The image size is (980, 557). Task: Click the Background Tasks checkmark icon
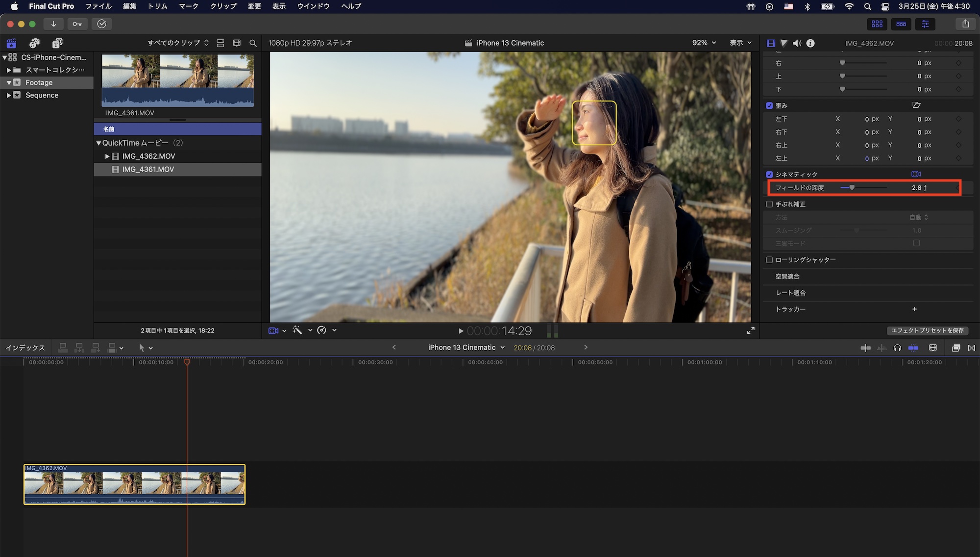tap(101, 24)
